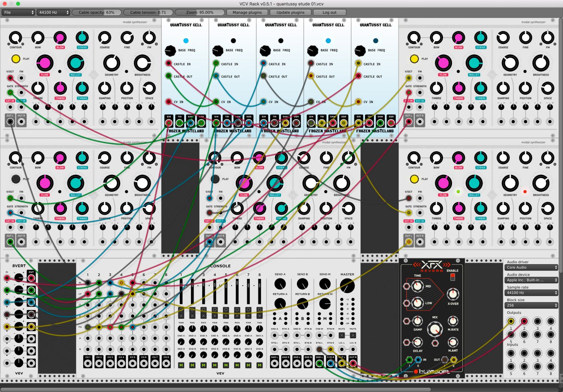Click audio output jack 2 with red cable
Screen dimensions: 563x392
click(524, 321)
